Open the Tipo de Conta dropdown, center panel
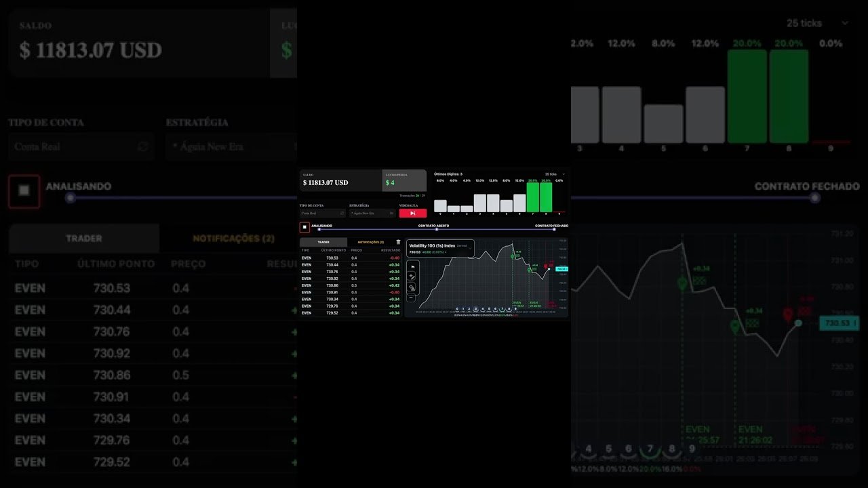The width and height of the screenshot is (868, 488). [x=323, y=213]
